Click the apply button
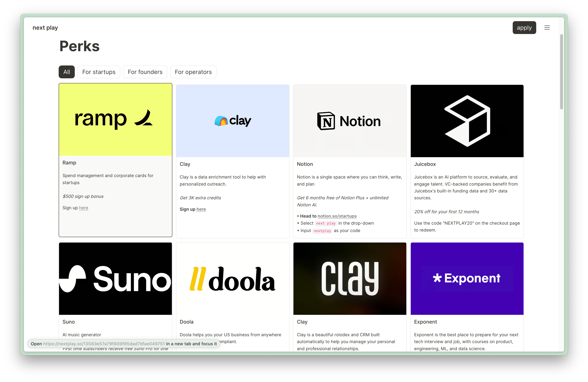The image size is (588, 382). pos(524,28)
